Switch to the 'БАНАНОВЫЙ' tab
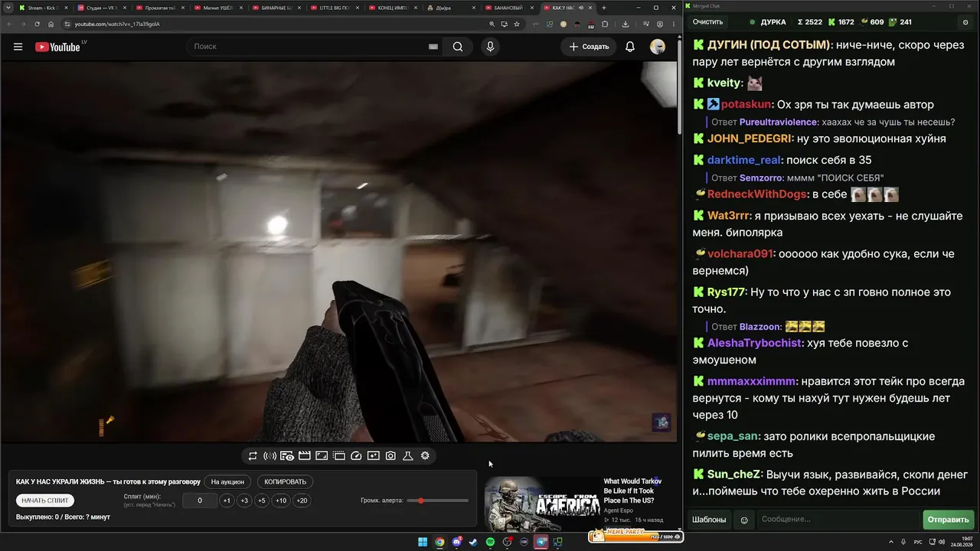This screenshot has height=551, width=980. (x=509, y=8)
